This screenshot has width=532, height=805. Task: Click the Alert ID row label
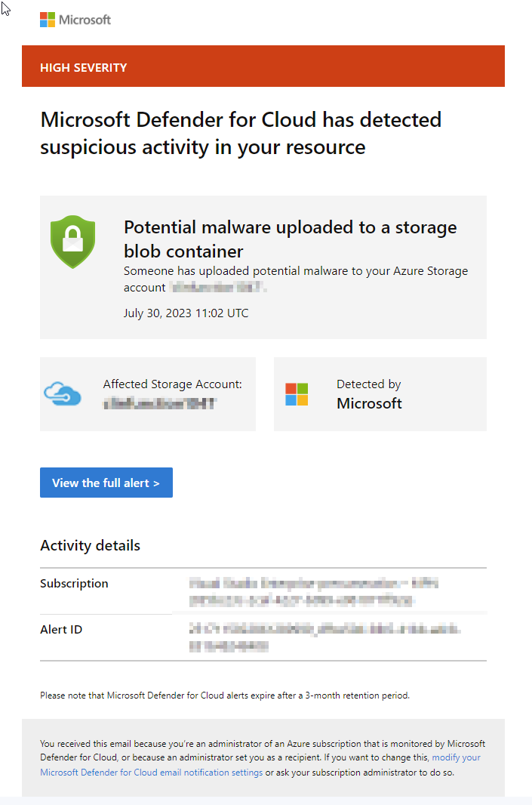pyautogui.click(x=61, y=629)
